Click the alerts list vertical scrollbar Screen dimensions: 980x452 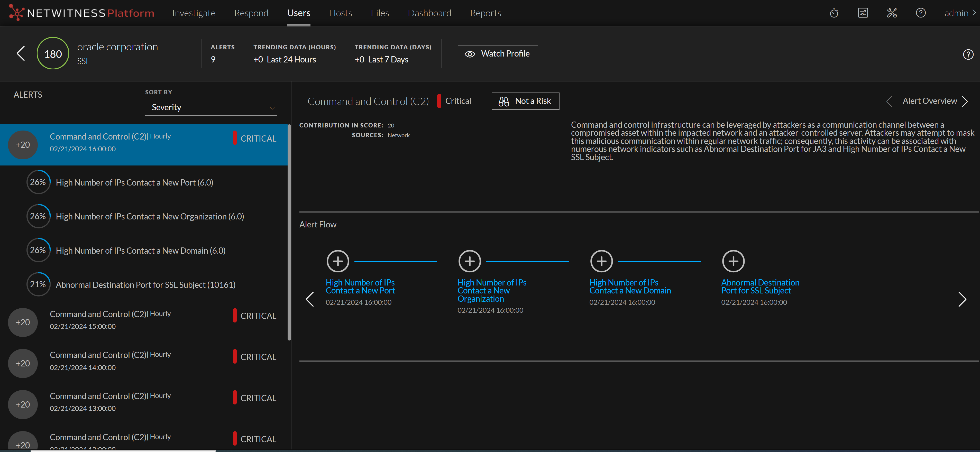pyautogui.click(x=289, y=232)
